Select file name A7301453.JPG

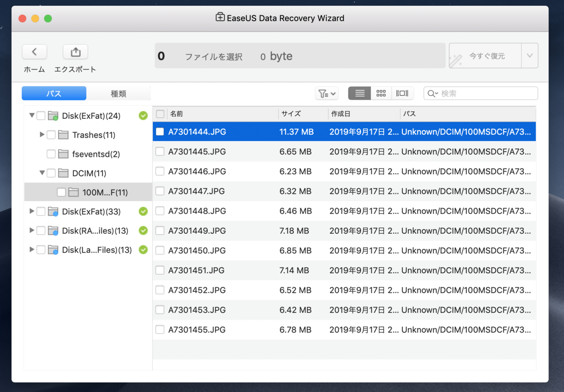click(x=197, y=310)
